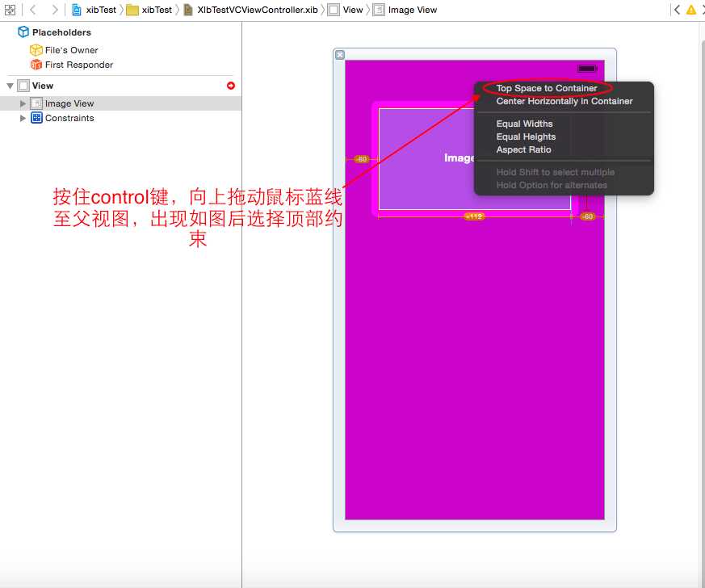Click the xibTest folder breadcrumb

point(149,10)
